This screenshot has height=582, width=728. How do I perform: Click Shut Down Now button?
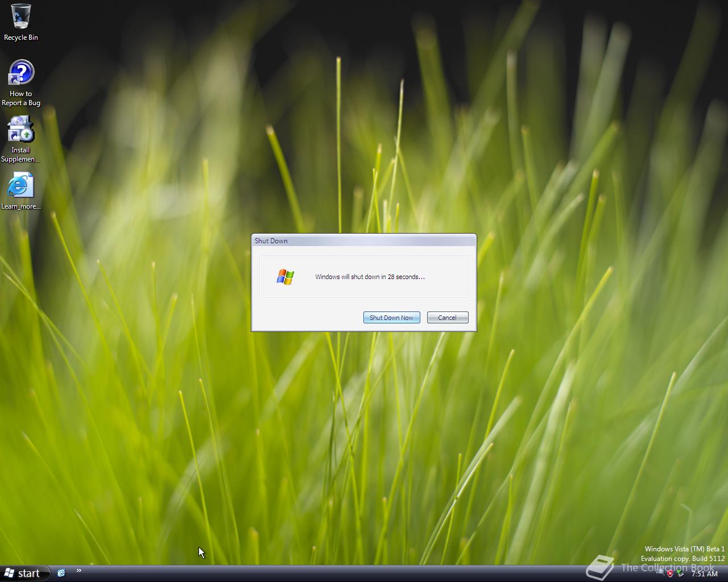pyautogui.click(x=391, y=318)
